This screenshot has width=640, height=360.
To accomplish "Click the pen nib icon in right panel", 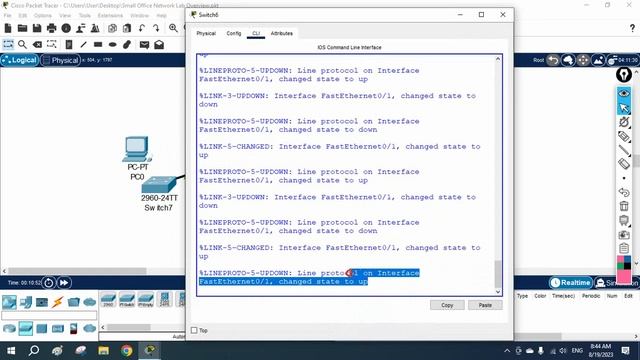I will (624, 75).
